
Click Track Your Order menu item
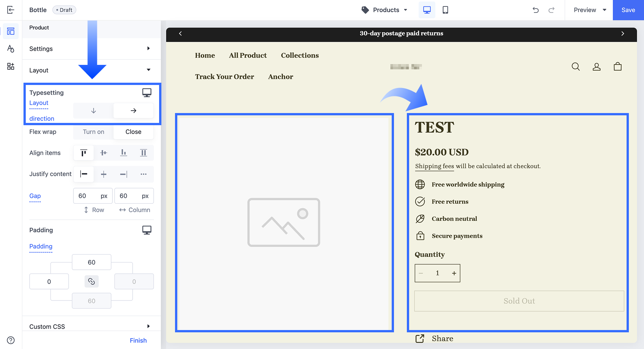click(224, 77)
